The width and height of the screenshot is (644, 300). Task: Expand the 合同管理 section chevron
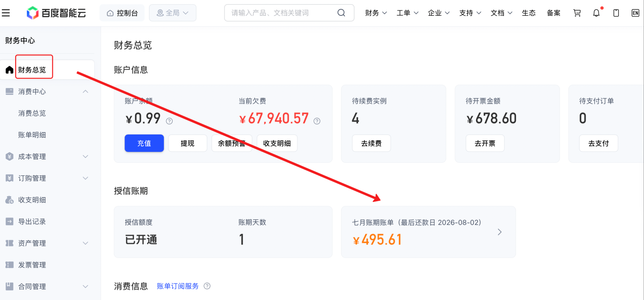coord(85,286)
